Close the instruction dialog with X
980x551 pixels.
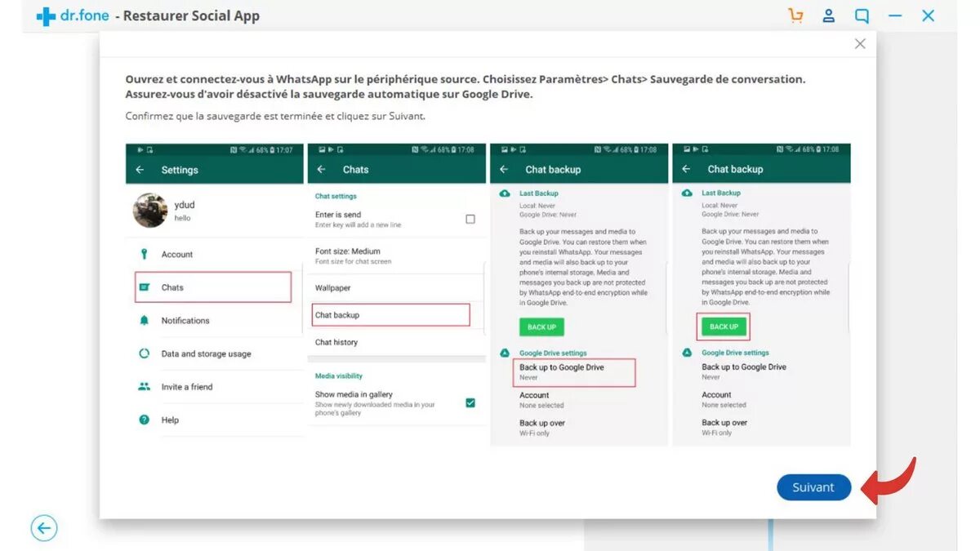pyautogui.click(x=860, y=44)
